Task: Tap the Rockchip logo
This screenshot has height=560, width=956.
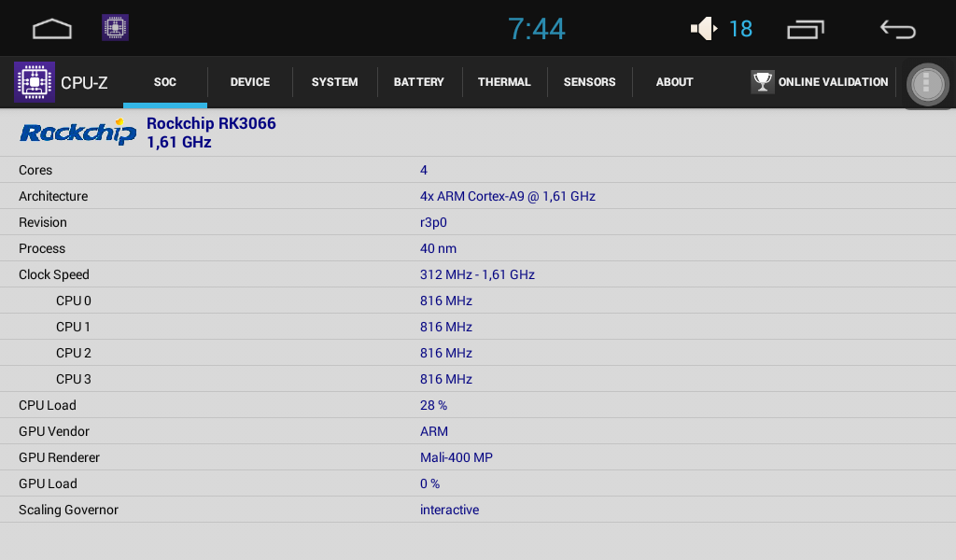Action: [78, 132]
